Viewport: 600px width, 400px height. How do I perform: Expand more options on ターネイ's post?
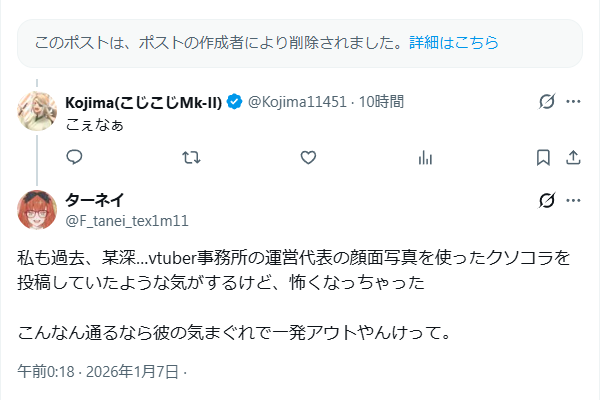(573, 200)
